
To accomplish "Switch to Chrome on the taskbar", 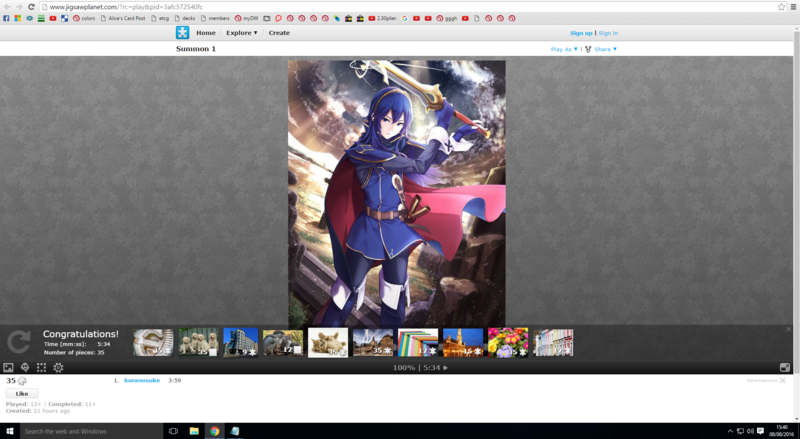I will (x=214, y=431).
